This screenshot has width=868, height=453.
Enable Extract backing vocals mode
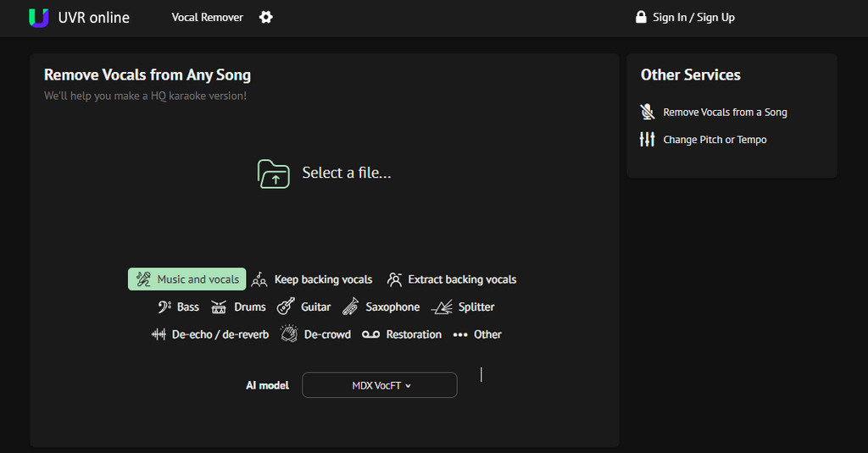coord(452,279)
